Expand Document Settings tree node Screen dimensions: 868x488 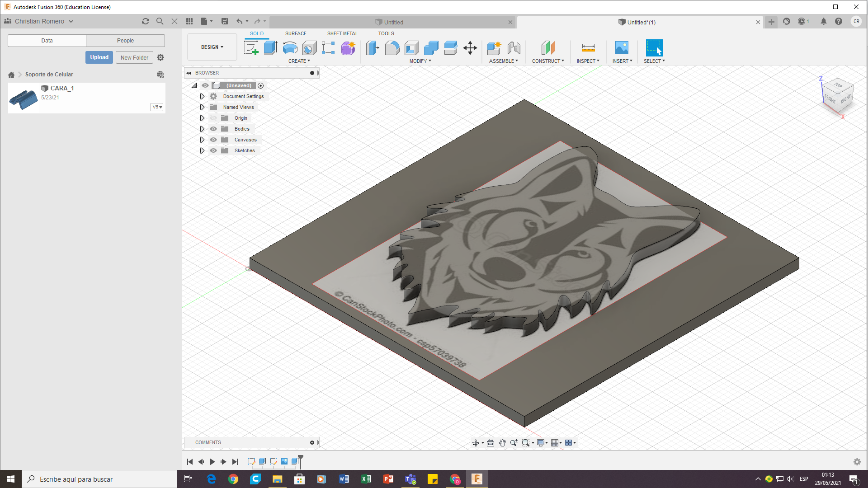point(202,96)
